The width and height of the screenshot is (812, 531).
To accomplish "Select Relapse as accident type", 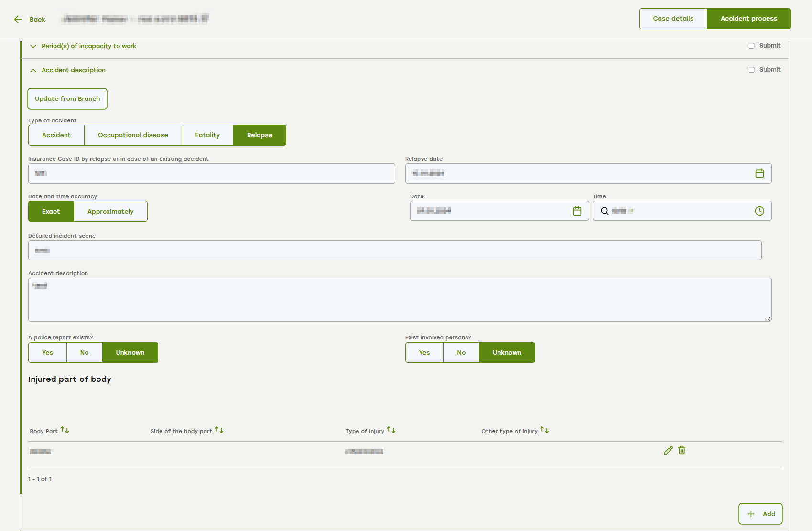I will pyautogui.click(x=260, y=135).
